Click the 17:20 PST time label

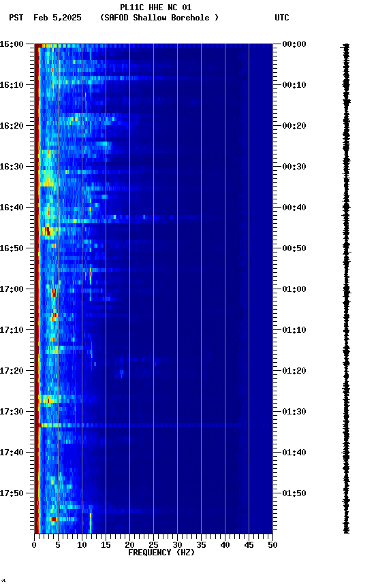[x=12, y=372]
